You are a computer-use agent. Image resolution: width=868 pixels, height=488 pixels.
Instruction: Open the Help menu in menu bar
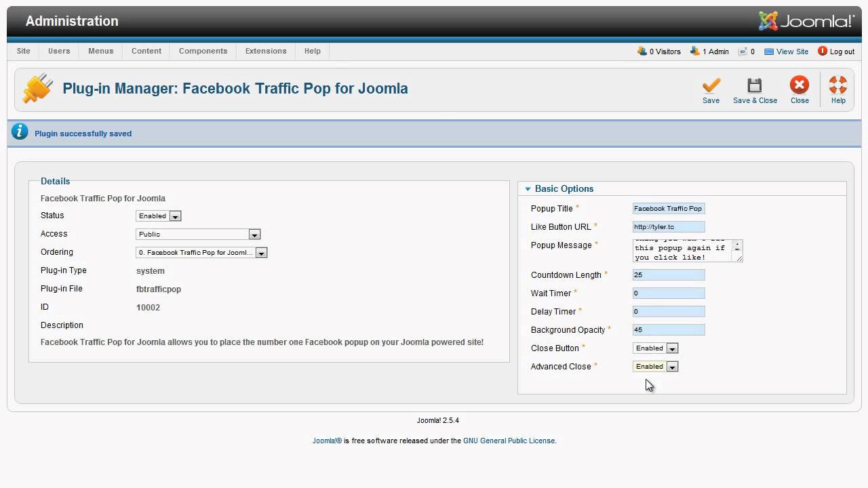313,51
